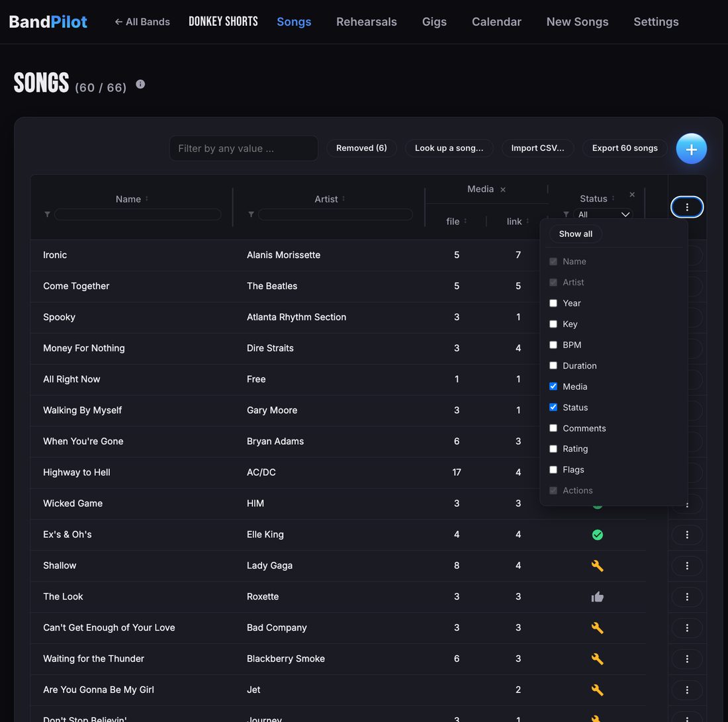Click the song name Ironic
This screenshot has height=722, width=728.
click(55, 255)
